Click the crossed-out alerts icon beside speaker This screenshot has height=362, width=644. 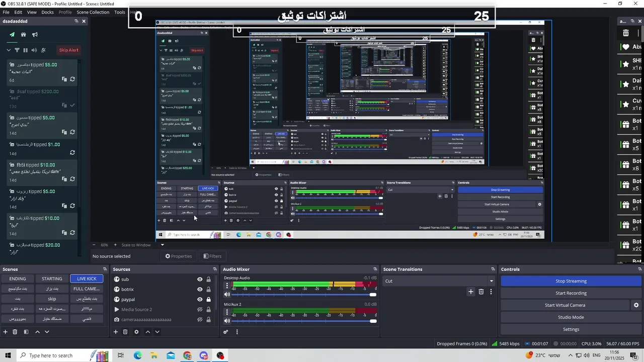43,50
